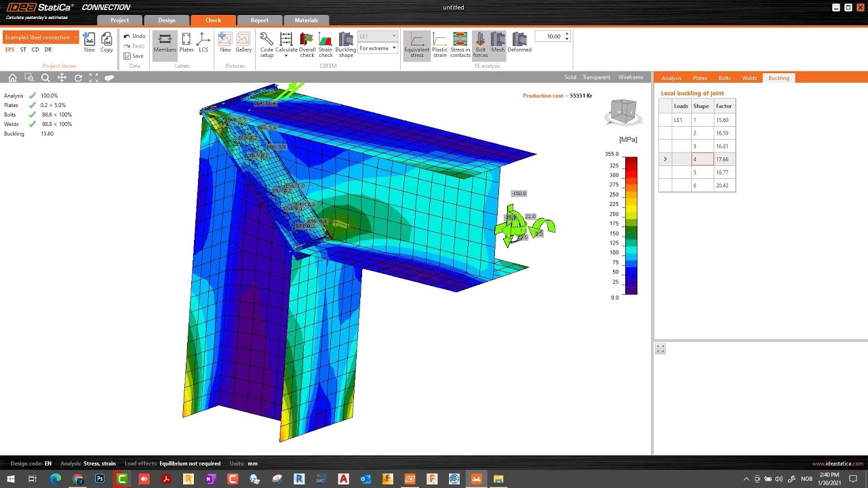The width and height of the screenshot is (868, 488).
Task: Select the EPS analysis type
Action: [x=9, y=49]
